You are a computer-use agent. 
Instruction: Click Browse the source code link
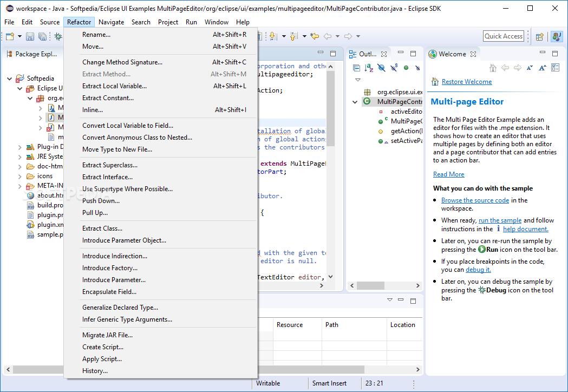tap(475, 200)
